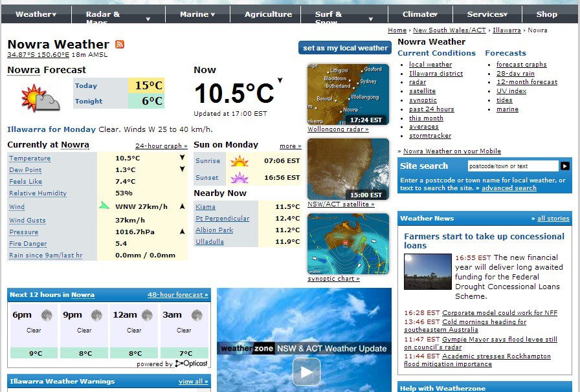This screenshot has height=392, width=580.
Task: Click the sunrise sun icon
Action: pos(240,161)
